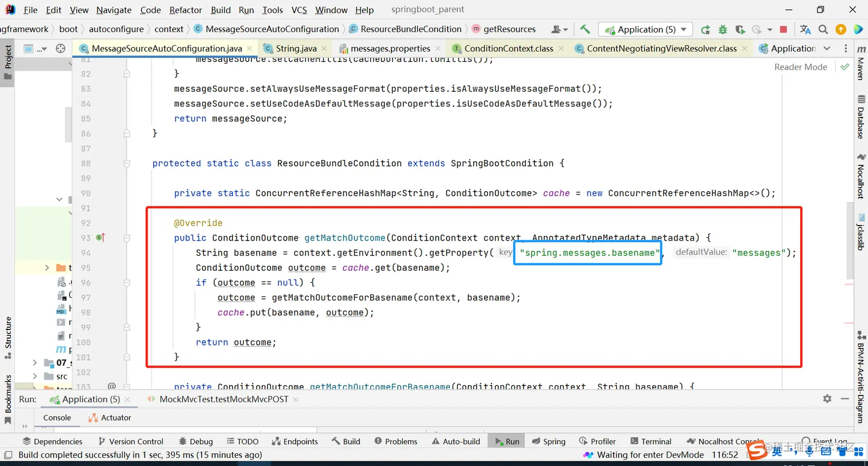The image size is (868, 466).
Task: Open the Navigate menu
Action: click(114, 10)
